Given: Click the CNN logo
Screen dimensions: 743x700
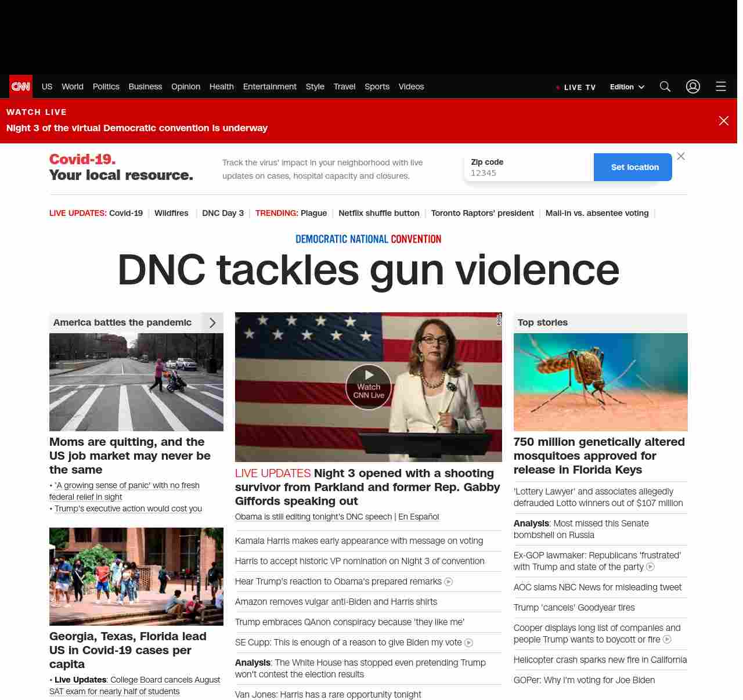Looking at the screenshot, I should (21, 86).
